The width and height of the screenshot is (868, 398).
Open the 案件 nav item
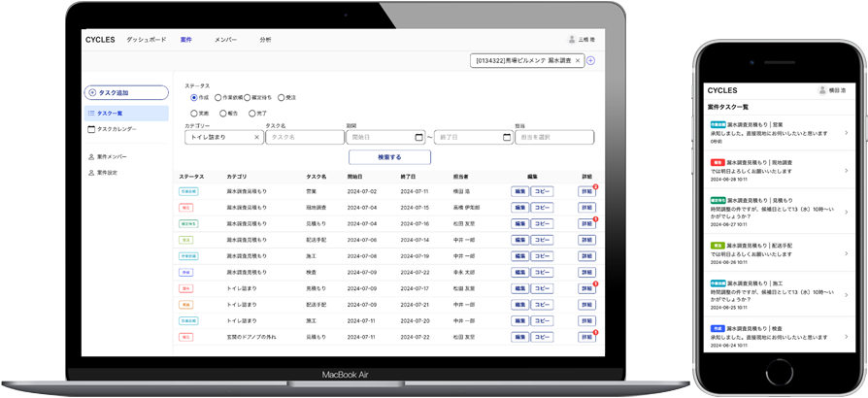click(x=186, y=40)
